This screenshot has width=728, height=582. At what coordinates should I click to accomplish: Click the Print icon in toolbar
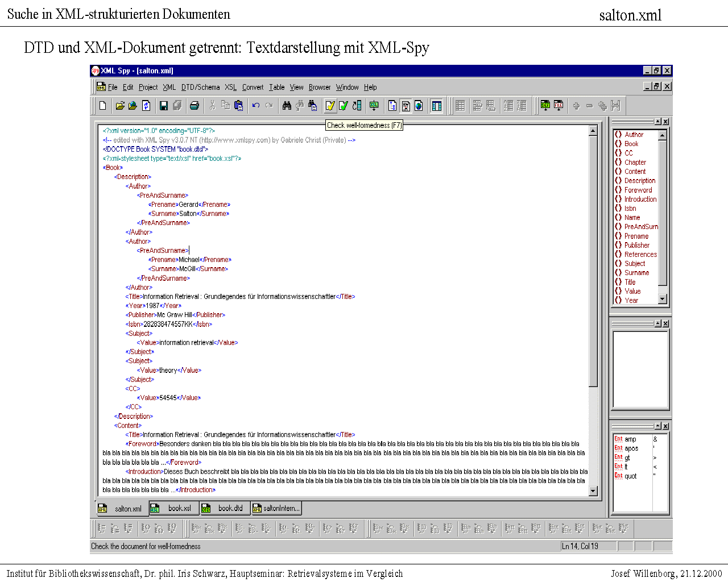[195, 106]
